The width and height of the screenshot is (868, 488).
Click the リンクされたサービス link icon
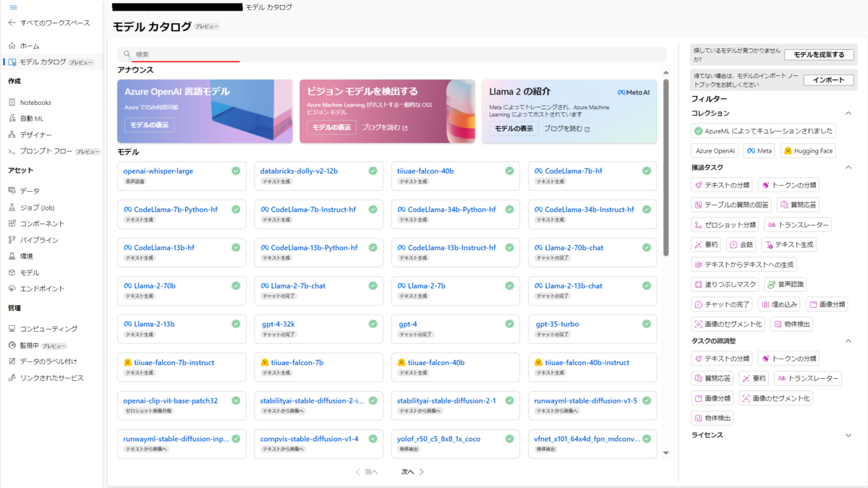12,377
